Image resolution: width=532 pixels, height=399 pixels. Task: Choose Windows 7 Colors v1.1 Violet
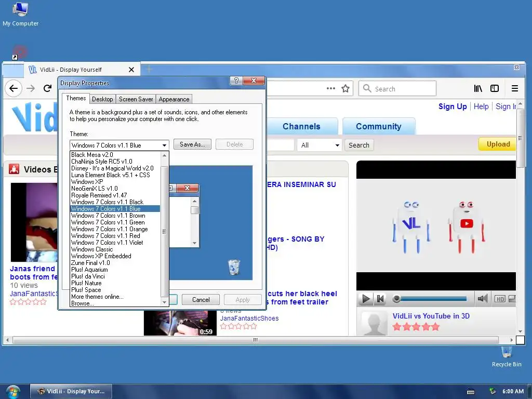[115, 243]
